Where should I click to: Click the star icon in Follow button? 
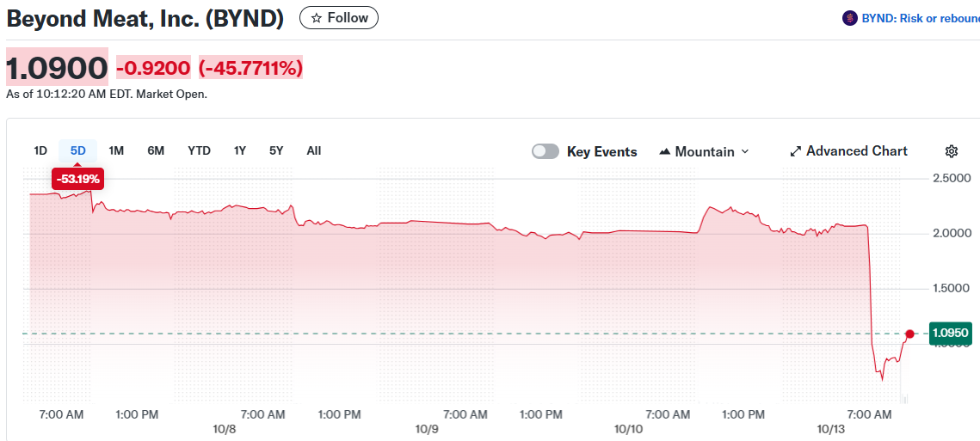click(316, 17)
